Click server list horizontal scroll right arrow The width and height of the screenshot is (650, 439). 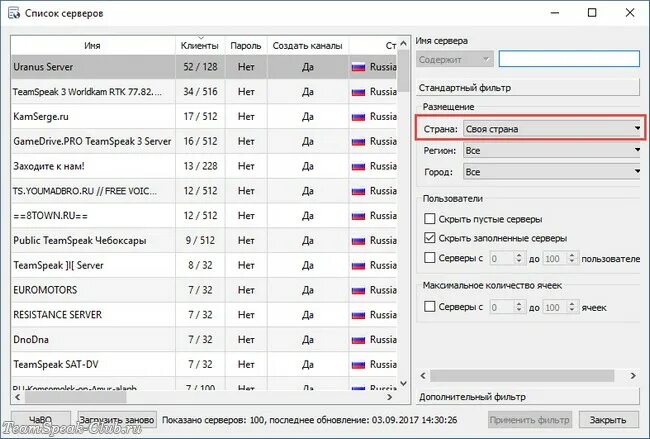point(389,397)
